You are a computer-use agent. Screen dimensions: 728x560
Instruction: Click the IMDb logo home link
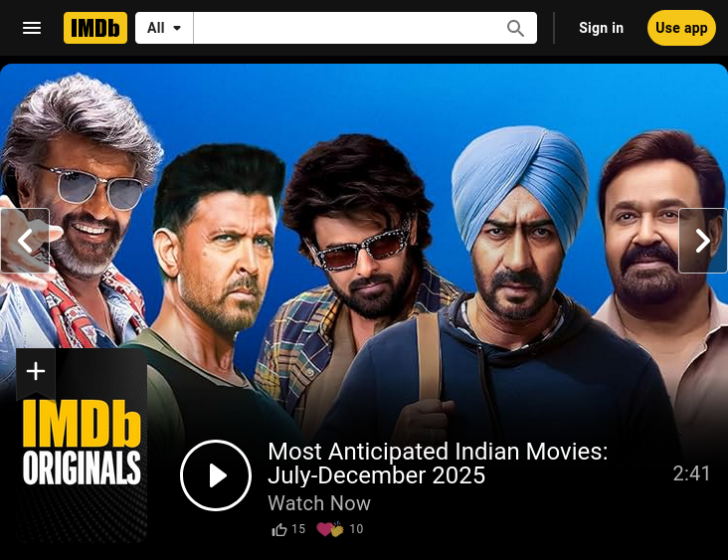[95, 28]
